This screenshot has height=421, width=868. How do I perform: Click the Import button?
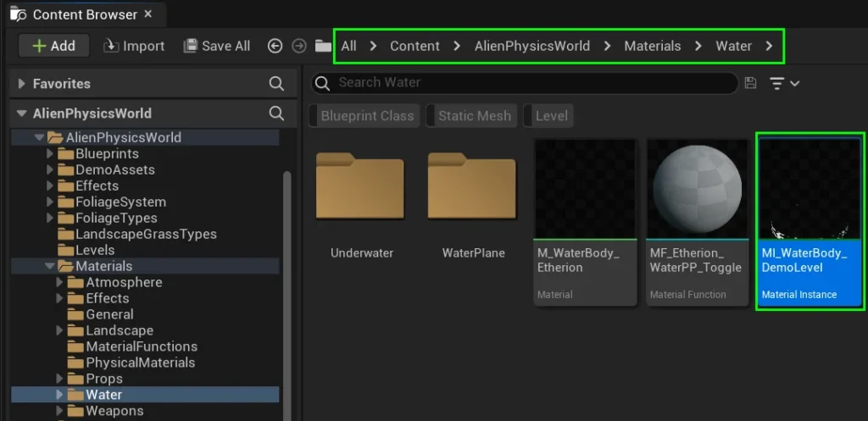pos(134,46)
